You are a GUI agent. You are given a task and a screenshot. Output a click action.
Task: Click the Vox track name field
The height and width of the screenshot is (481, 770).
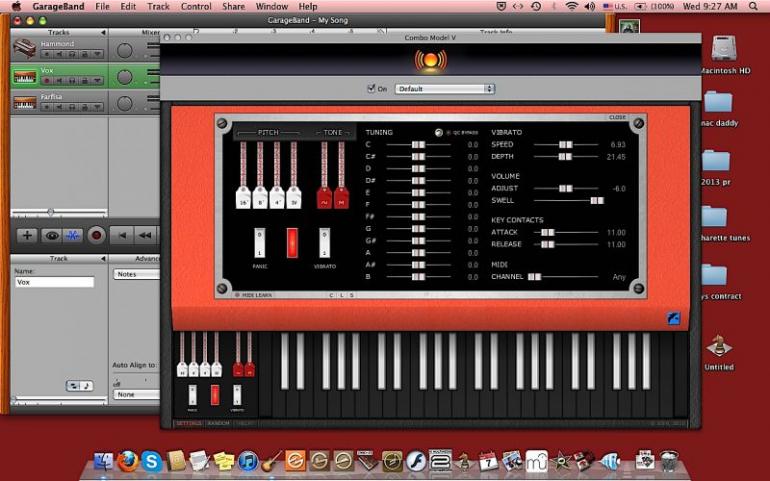(54, 282)
